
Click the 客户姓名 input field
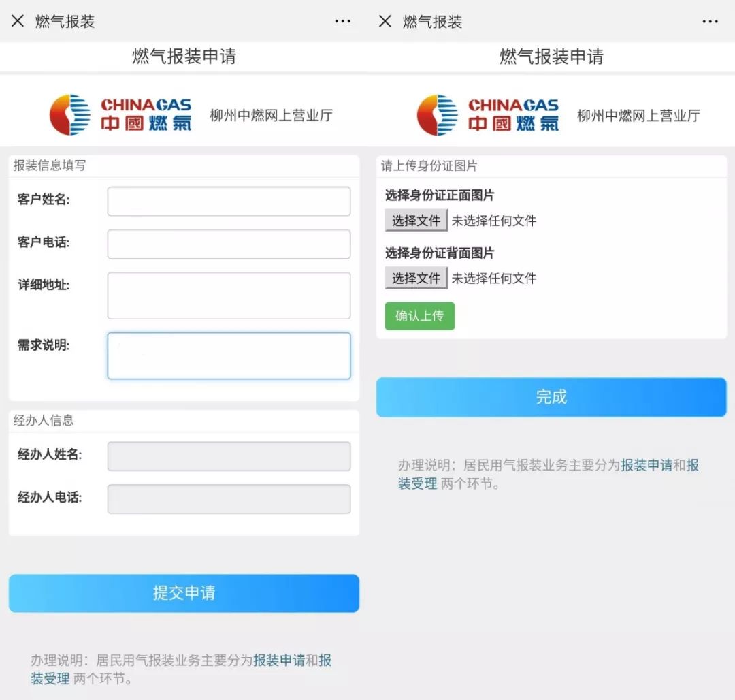point(228,201)
